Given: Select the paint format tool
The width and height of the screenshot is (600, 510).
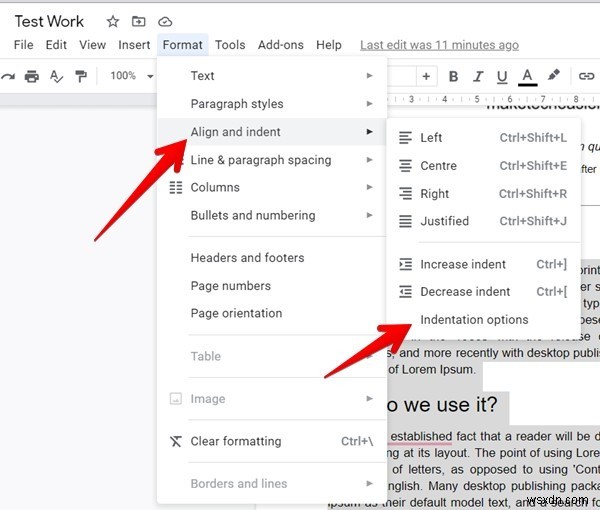Looking at the screenshot, I should [x=81, y=76].
